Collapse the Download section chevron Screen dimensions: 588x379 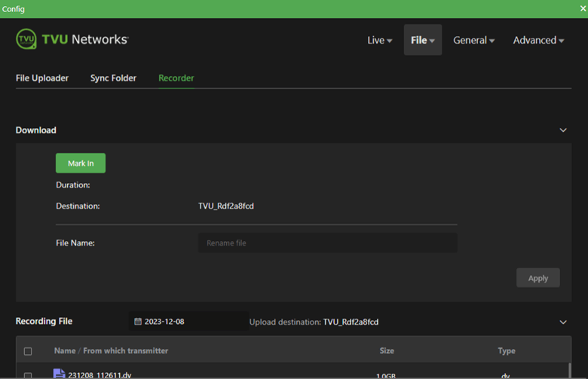coord(563,130)
